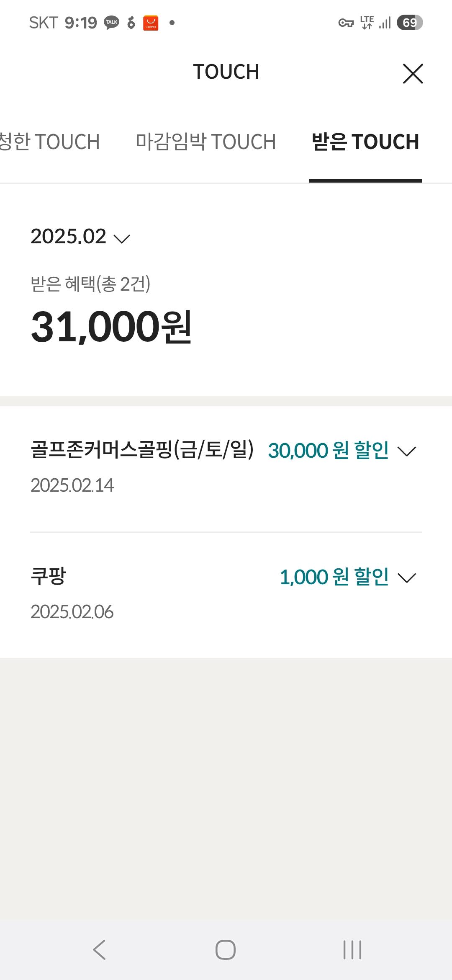Expand the 골프존커머스골핑 discount details chevron
Image resolution: width=452 pixels, height=980 pixels.
click(407, 451)
